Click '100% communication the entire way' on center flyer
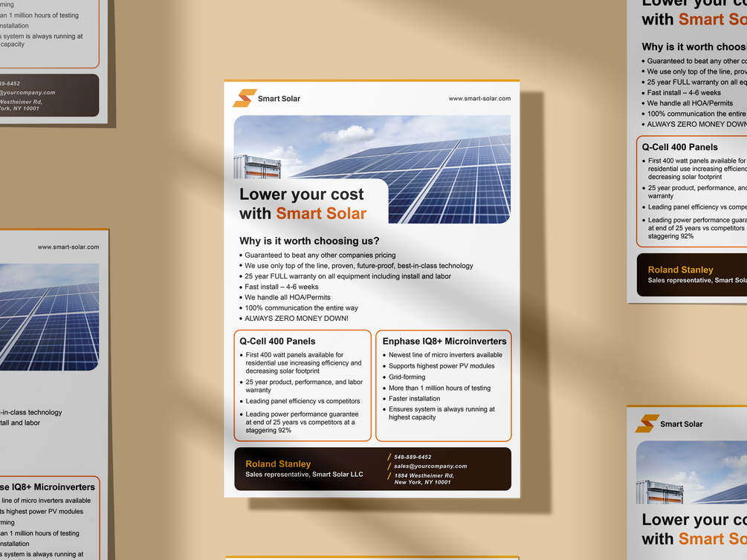The height and width of the screenshot is (560, 747). pos(302,307)
